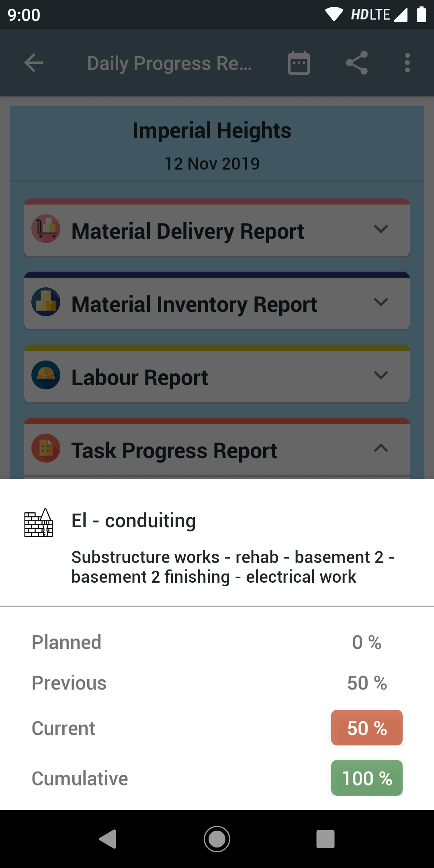Viewport: 434px width, 868px height.
Task: Tap the Task Progress Report checklist icon
Action: tap(46, 448)
